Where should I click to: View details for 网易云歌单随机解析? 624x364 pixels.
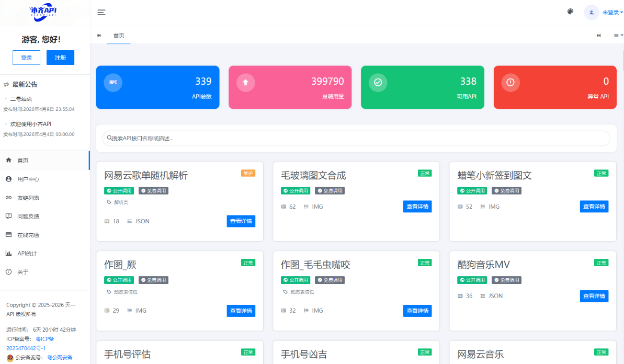(241, 221)
